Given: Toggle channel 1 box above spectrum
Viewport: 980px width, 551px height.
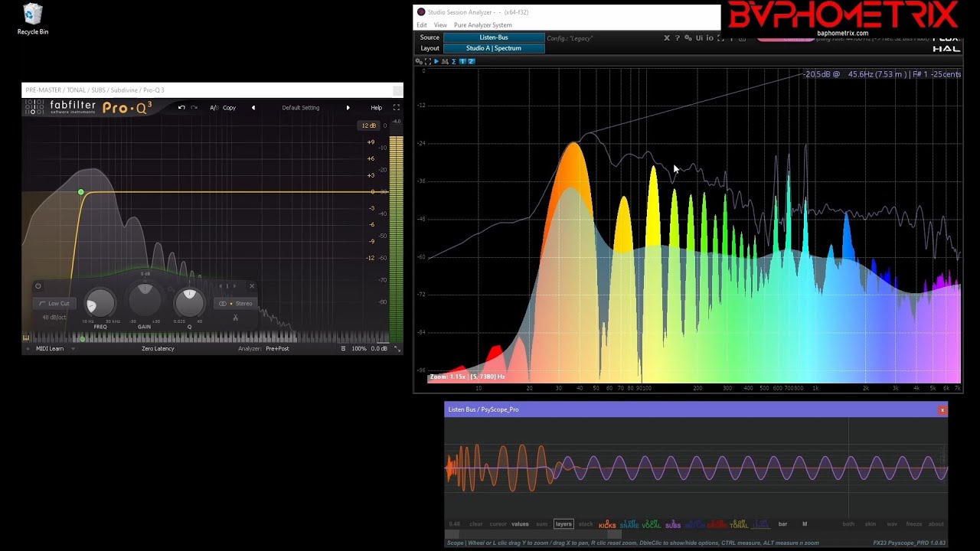Looking at the screenshot, I should pos(462,61).
